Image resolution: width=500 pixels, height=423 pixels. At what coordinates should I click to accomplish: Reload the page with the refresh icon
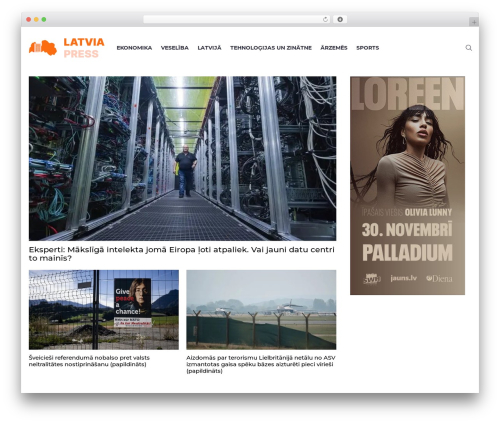(x=325, y=20)
